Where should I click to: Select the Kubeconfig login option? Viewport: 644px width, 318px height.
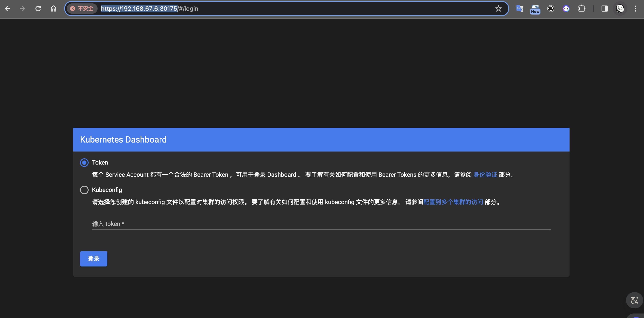(x=84, y=190)
